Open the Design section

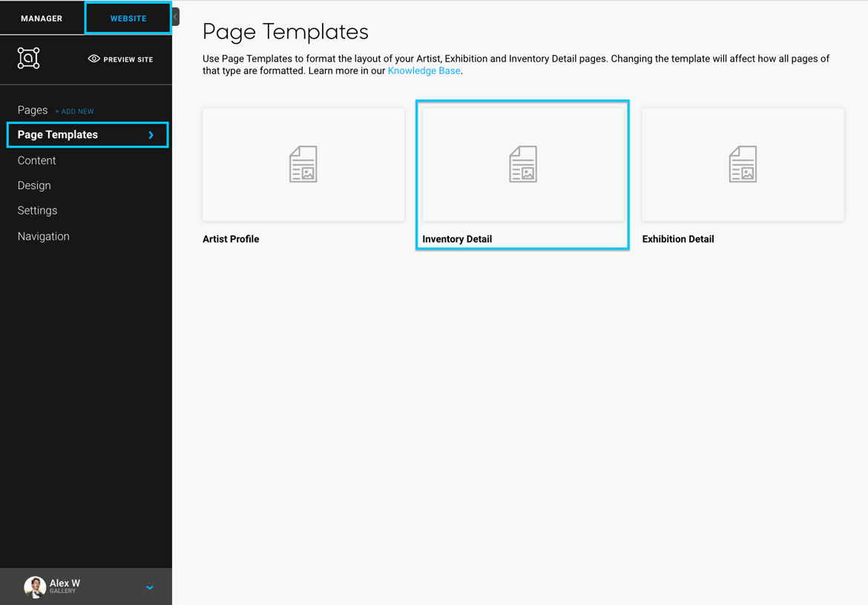34,186
